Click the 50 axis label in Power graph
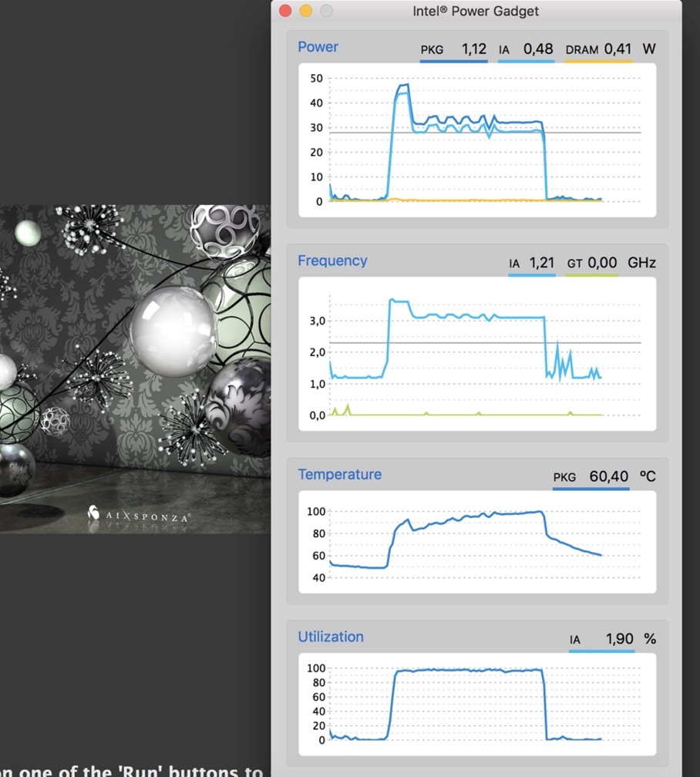The height and width of the screenshot is (777, 700). click(316, 79)
